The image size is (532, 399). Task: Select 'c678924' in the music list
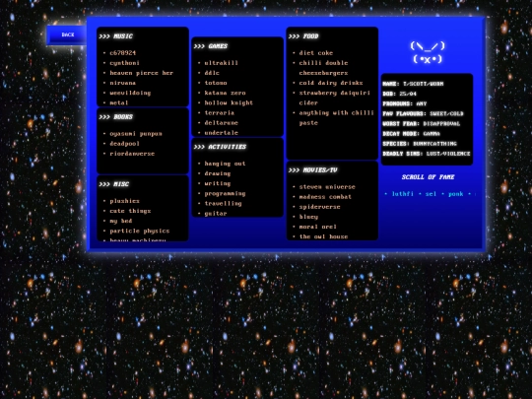point(123,53)
